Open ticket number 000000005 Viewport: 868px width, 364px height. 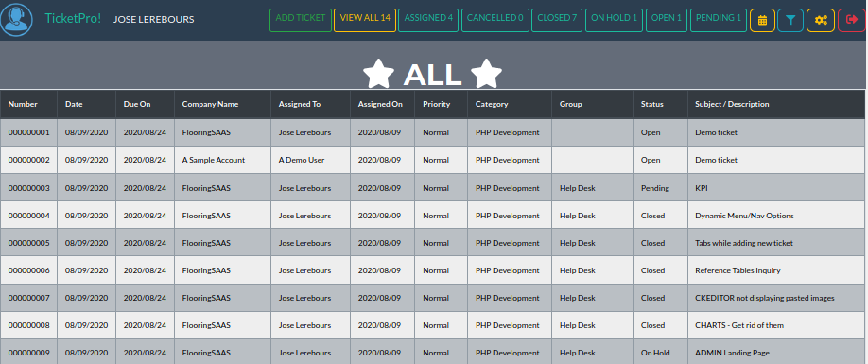tap(28, 243)
